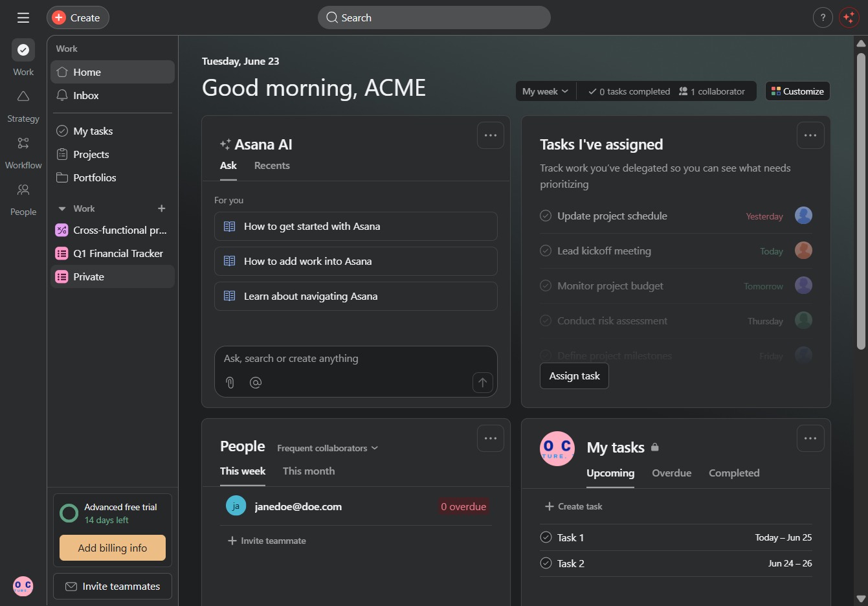Image resolution: width=868 pixels, height=606 pixels.
Task: Click the page vertical scrollbar
Action: (x=861, y=201)
